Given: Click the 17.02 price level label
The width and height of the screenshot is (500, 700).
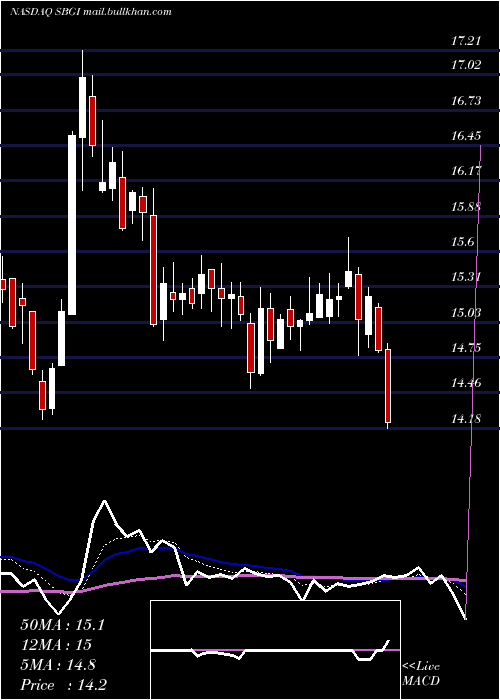Looking at the screenshot, I should [466, 65].
